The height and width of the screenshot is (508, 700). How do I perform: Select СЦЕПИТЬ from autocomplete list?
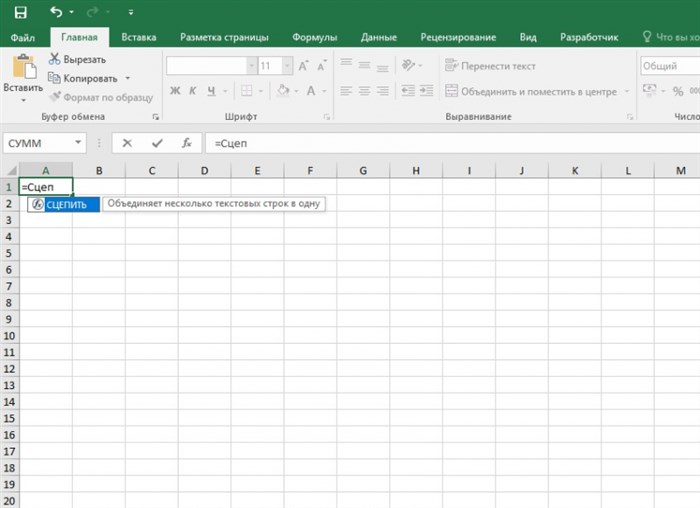point(64,204)
